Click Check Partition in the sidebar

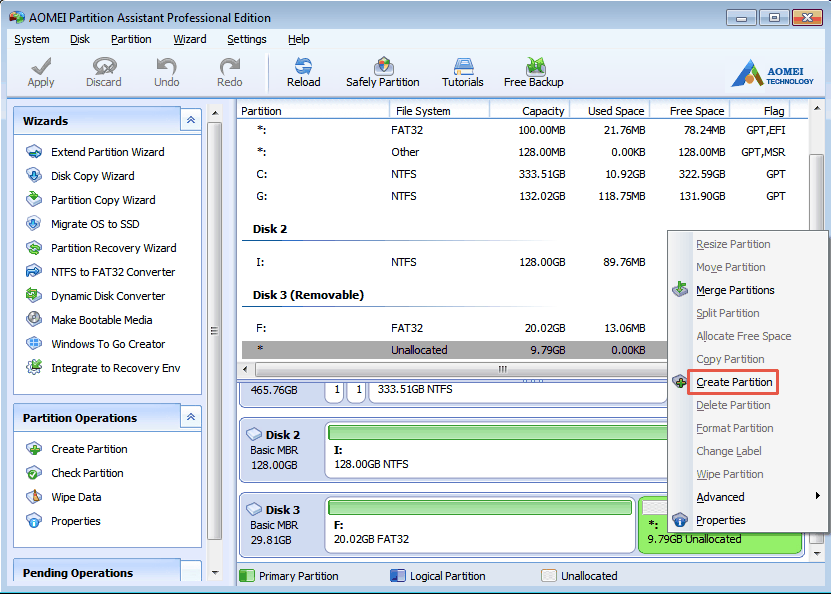click(x=87, y=473)
